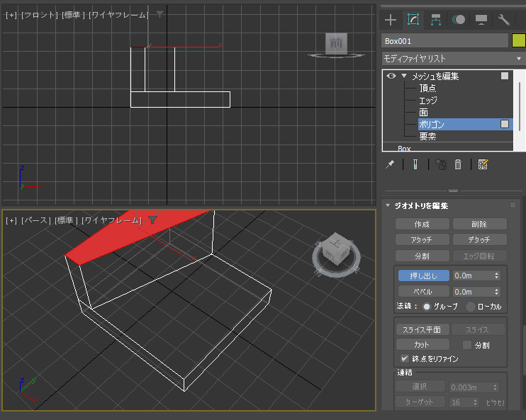526x420 pixels.
Task: Toggle the square box on ポリゴン row
Action: pos(505,124)
